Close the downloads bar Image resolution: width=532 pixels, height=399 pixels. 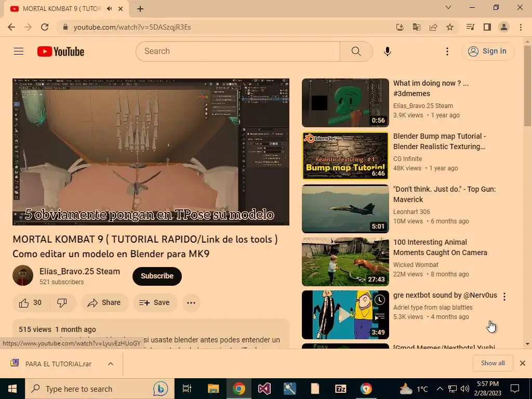pyautogui.click(x=523, y=363)
